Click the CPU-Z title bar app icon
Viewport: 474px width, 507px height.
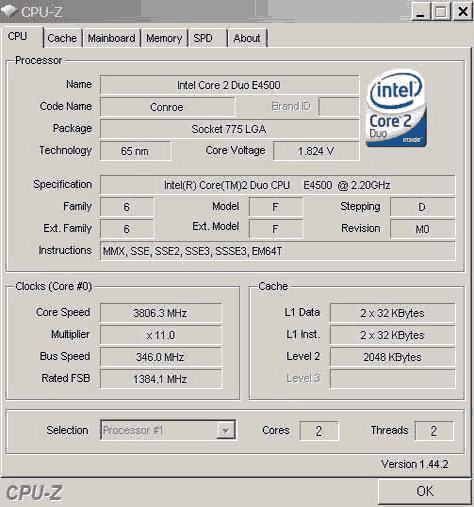pos(9,11)
